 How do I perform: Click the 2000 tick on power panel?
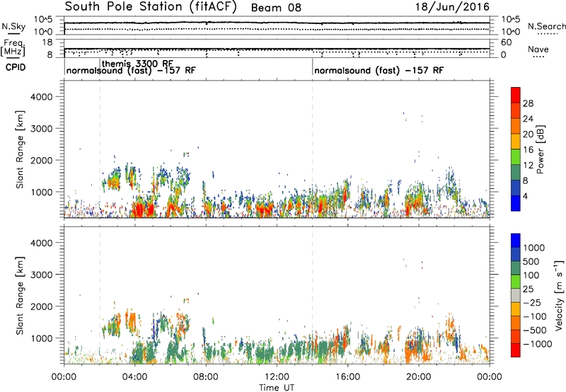[x=42, y=160]
